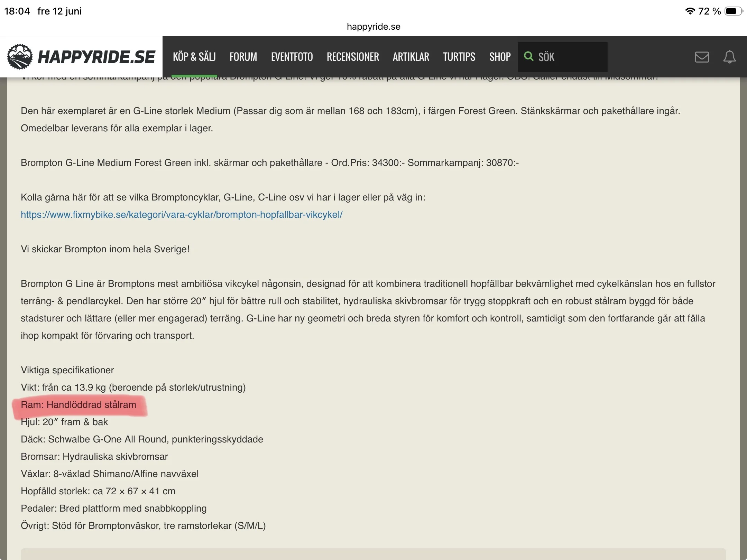This screenshot has width=747, height=560.
Task: Click the green search magnifier icon
Action: tap(529, 56)
